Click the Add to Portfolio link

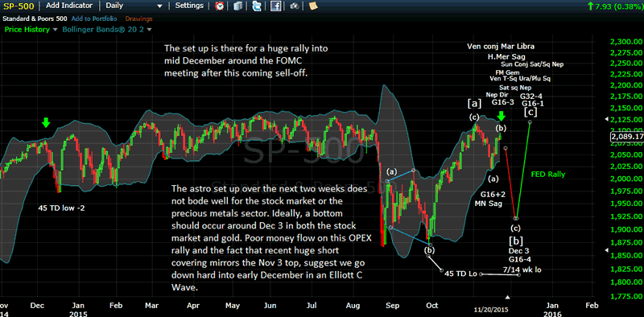[94, 19]
